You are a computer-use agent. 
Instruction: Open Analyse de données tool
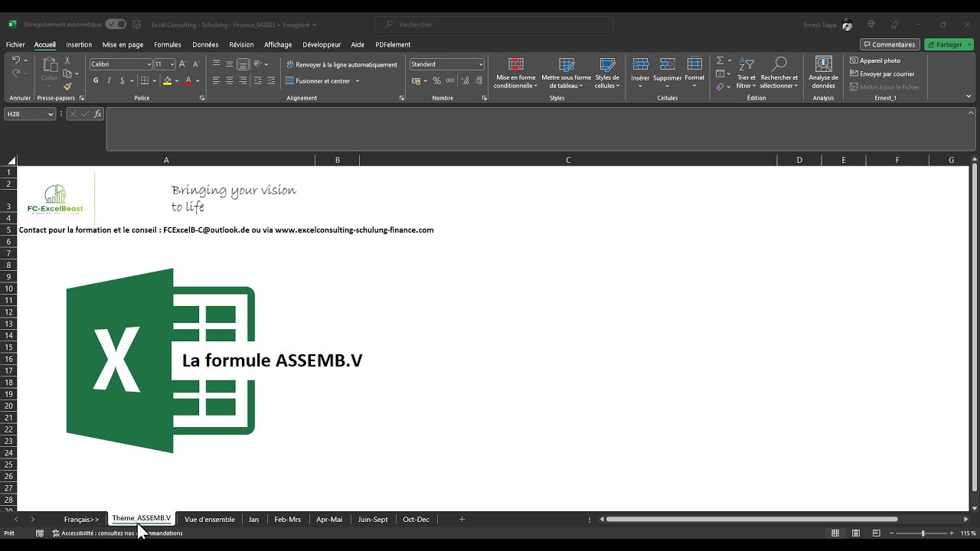(x=824, y=73)
